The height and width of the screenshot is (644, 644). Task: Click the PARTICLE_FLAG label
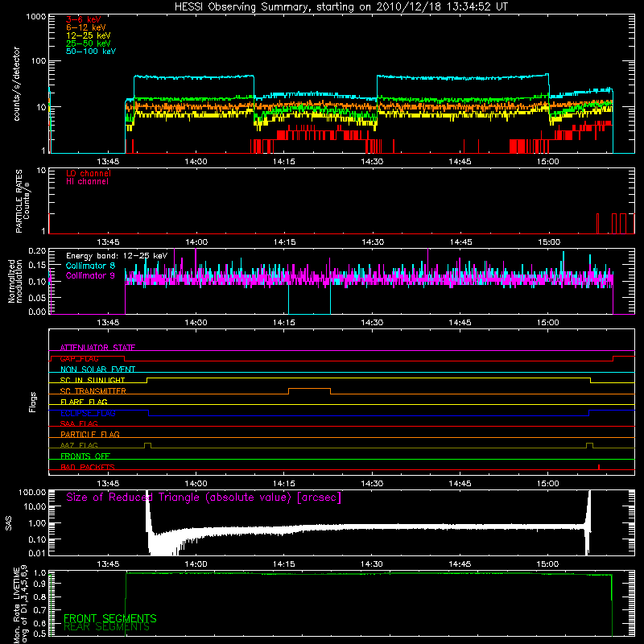point(90,434)
